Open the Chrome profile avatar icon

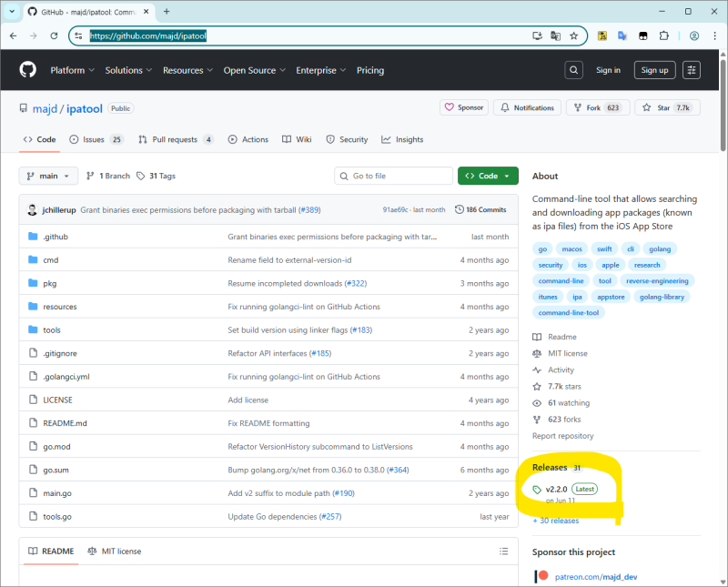pos(694,35)
